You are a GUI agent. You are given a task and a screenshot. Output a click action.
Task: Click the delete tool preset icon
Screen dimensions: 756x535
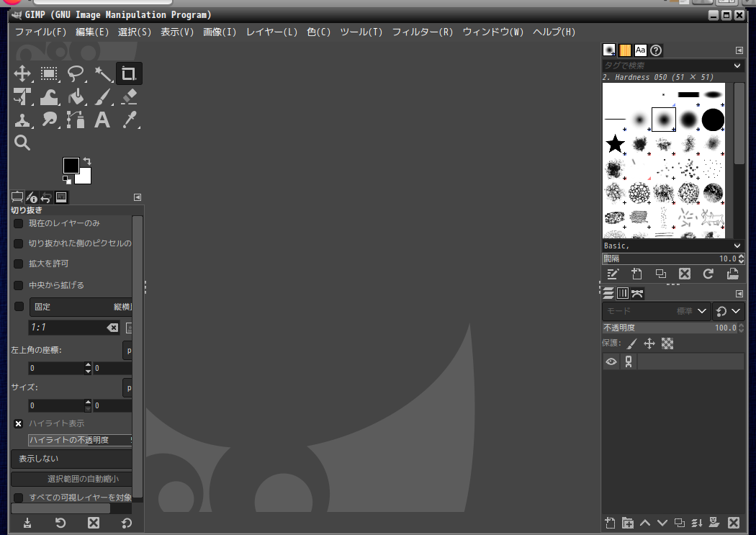94,523
